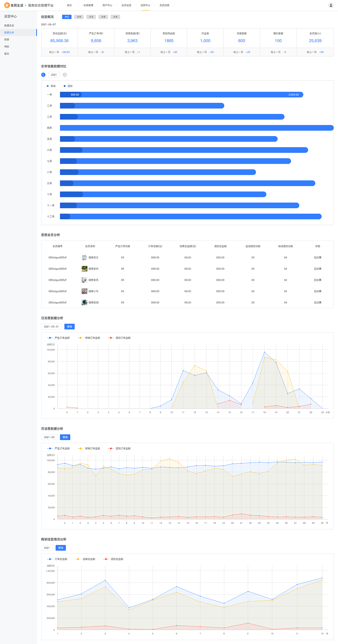Click the 实收金额 card value 85,968.36

(59, 41)
